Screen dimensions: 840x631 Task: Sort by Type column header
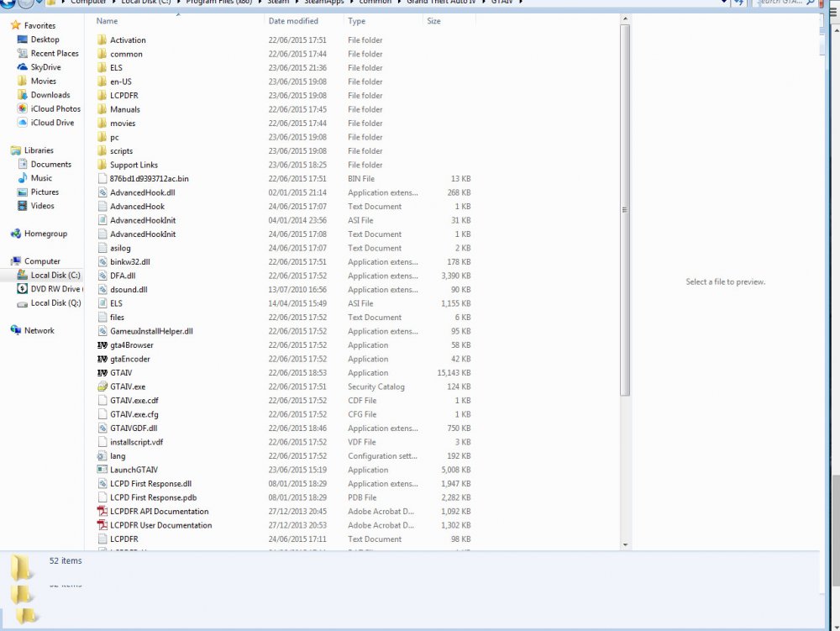(356, 21)
